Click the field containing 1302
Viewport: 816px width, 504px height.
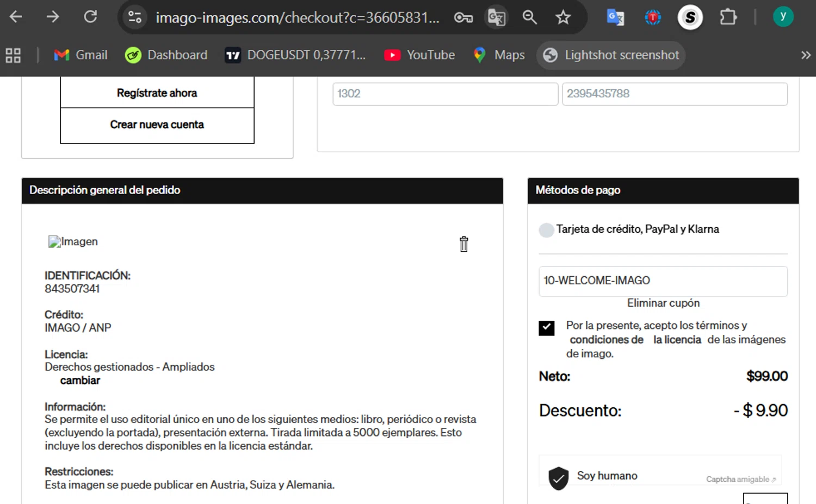[x=445, y=94]
